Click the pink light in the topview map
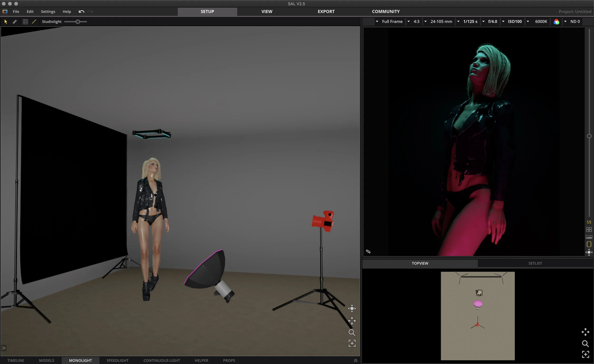 pos(478,304)
